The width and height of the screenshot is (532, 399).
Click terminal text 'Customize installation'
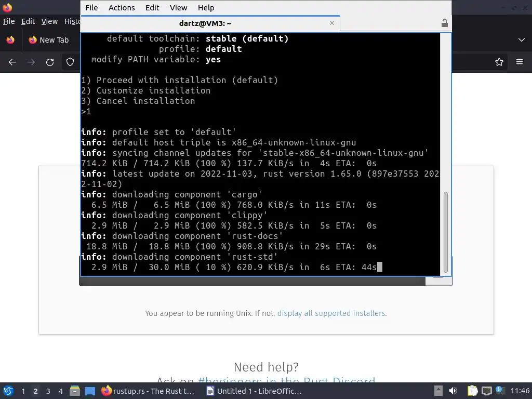tap(153, 90)
